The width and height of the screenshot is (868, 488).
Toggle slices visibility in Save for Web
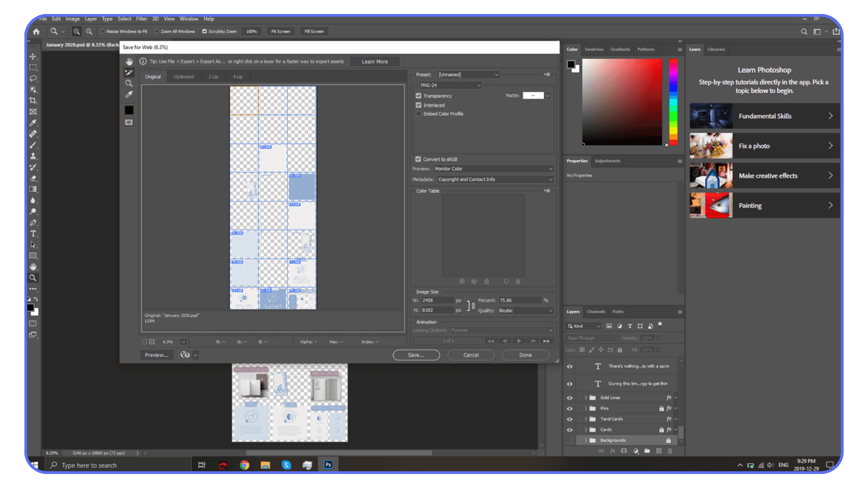pos(129,122)
